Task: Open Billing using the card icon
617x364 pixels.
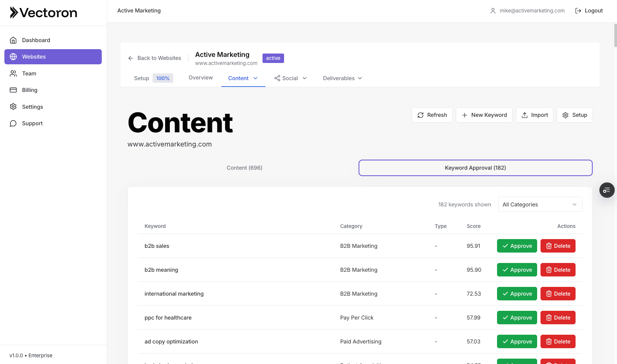Action: [13, 90]
